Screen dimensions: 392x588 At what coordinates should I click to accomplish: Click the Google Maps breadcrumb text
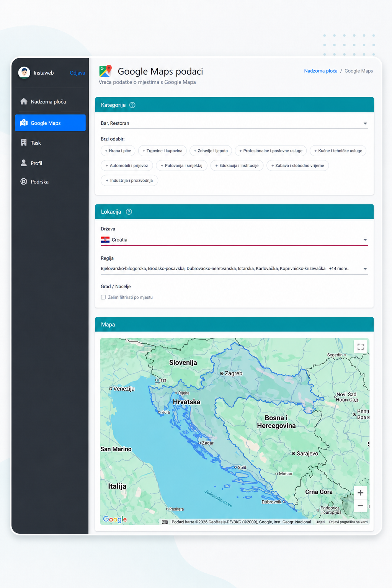pyautogui.click(x=359, y=71)
